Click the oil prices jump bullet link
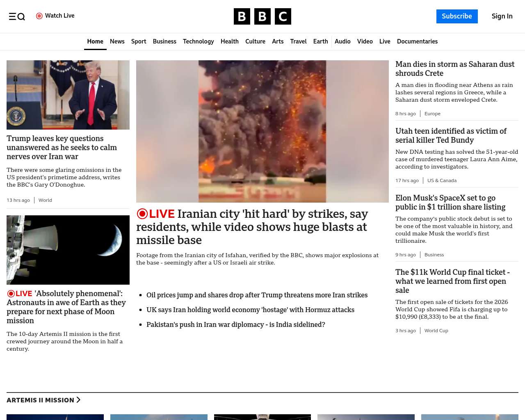Image resolution: width=525 pixels, height=420 pixels. pos(257,295)
